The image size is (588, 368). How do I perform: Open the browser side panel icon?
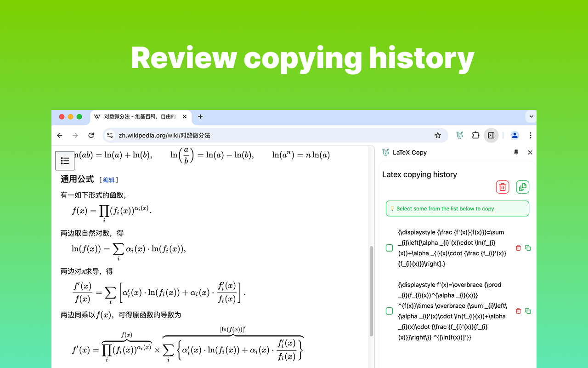click(x=491, y=135)
